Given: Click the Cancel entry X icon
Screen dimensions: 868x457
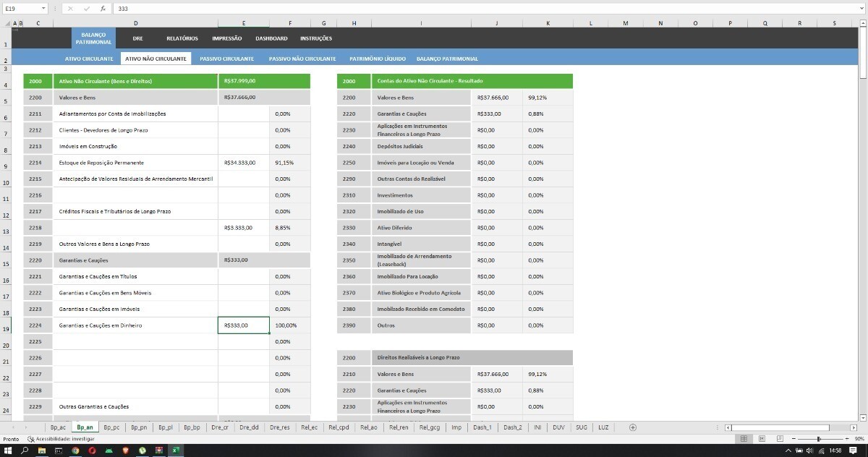Looking at the screenshot, I should 69,9.
